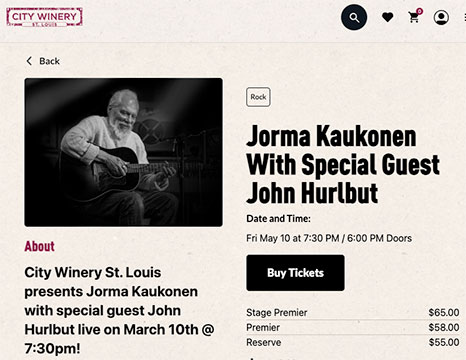466x360 pixels.
Task: Click the Buy Tickets button
Action: 295,273
